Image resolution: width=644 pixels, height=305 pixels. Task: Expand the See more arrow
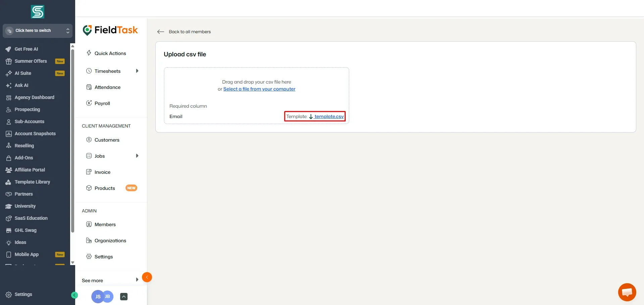[x=137, y=279]
